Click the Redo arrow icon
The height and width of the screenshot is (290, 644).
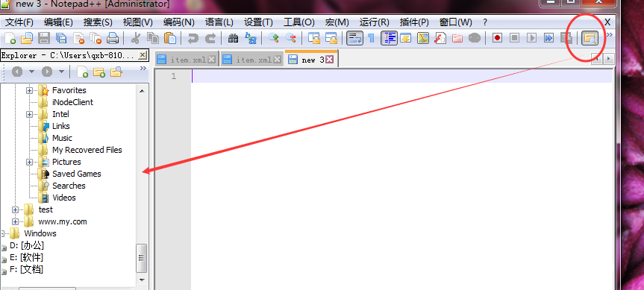(210, 38)
